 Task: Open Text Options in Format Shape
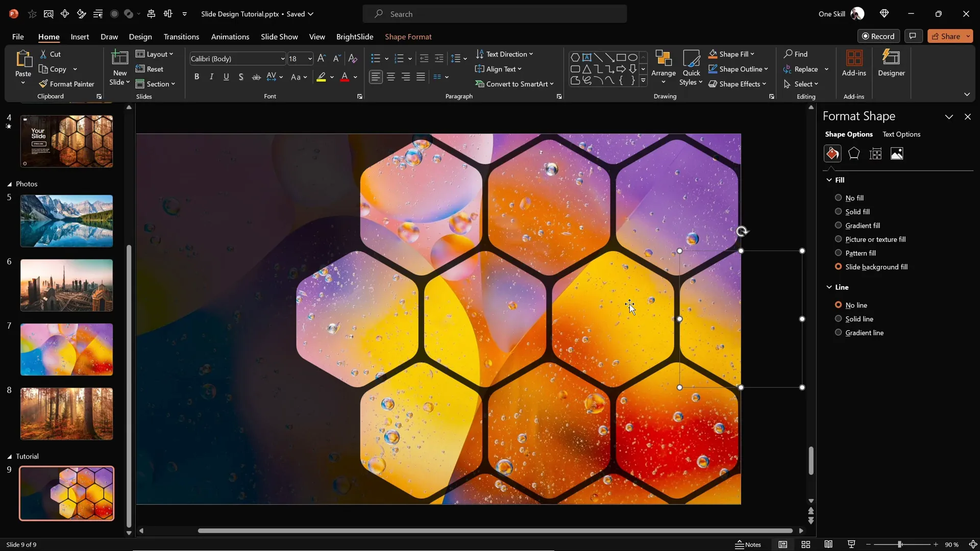(x=901, y=134)
